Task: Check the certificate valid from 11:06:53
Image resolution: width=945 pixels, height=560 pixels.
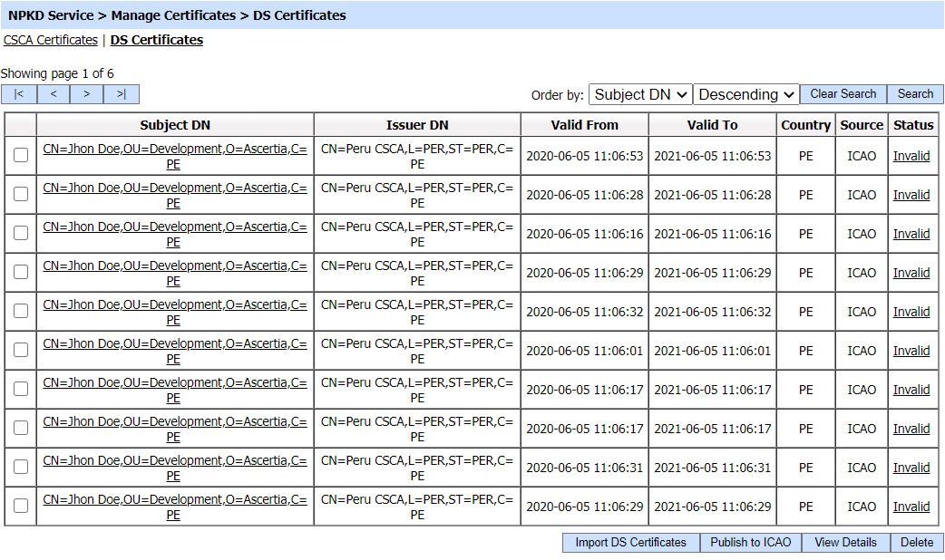Action: (x=21, y=155)
